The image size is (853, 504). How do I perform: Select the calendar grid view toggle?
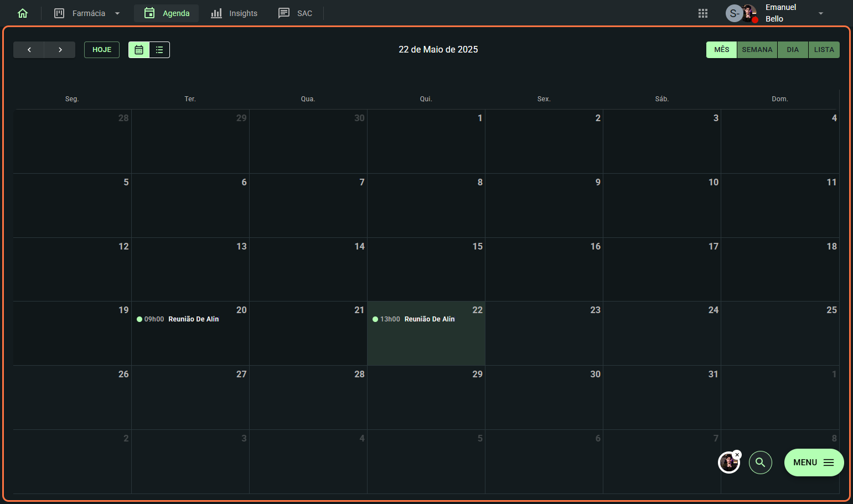[139, 50]
